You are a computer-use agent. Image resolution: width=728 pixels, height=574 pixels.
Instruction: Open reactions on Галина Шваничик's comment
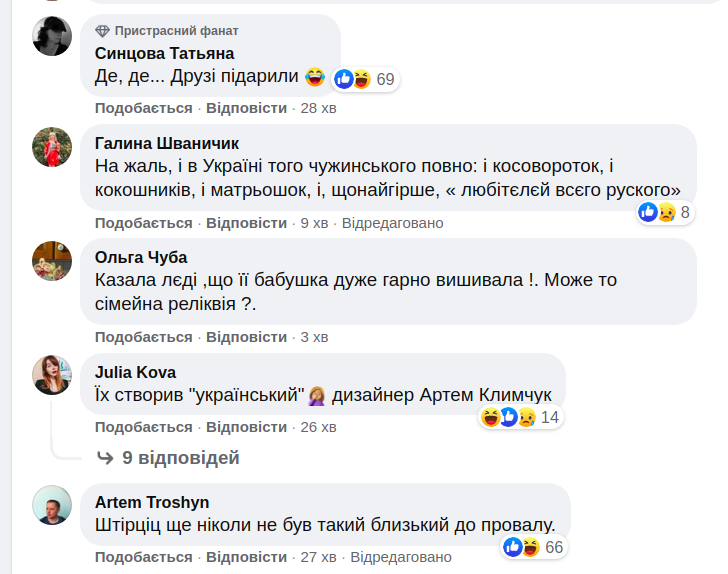(x=657, y=212)
